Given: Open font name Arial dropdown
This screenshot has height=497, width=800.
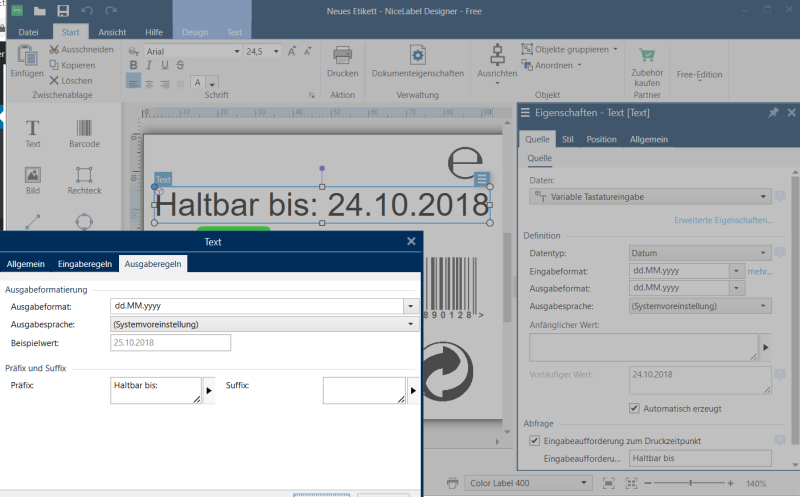Looking at the screenshot, I should point(237,52).
